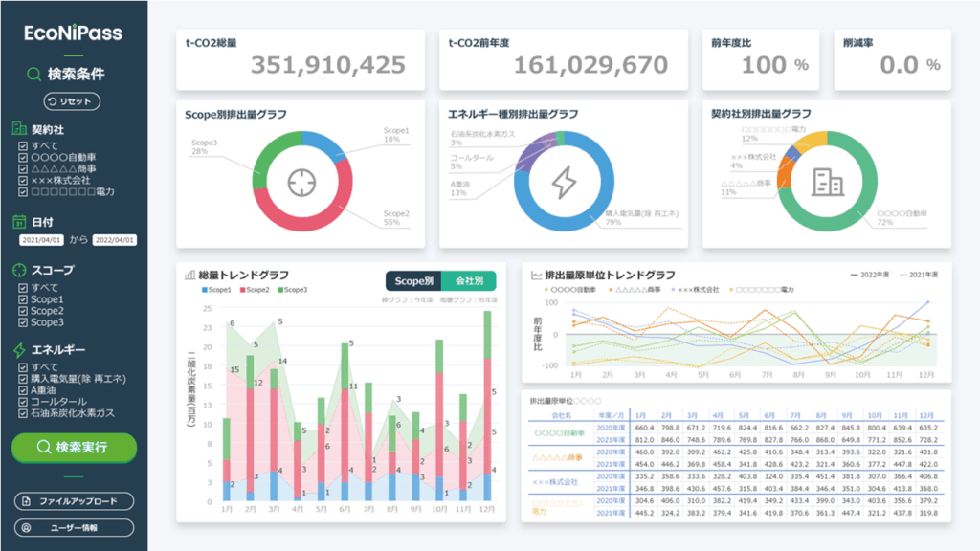Screen dimensions: 980x551
Task: Switch to the 会社別 tab
Action: pos(469,281)
